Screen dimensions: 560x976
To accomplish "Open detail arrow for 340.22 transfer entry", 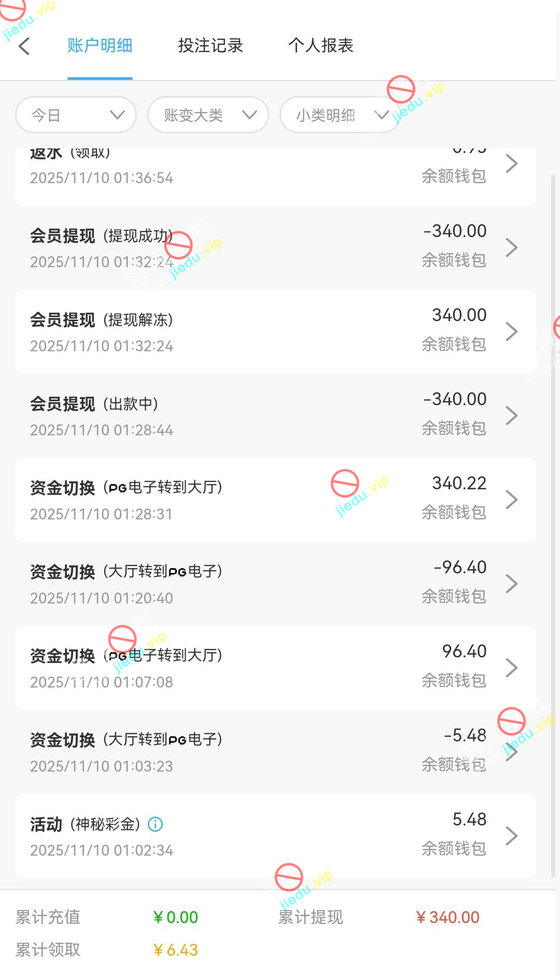I will pos(511,500).
